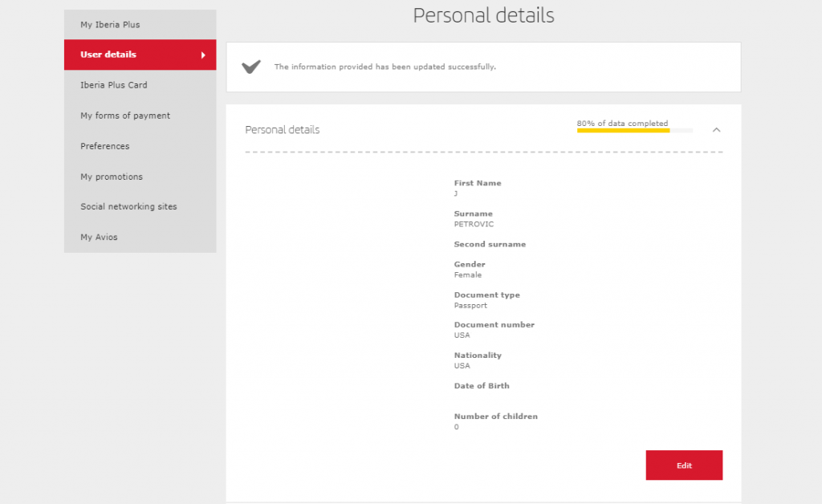Click the Document type value Passport
This screenshot has width=822, height=504.
click(x=470, y=306)
